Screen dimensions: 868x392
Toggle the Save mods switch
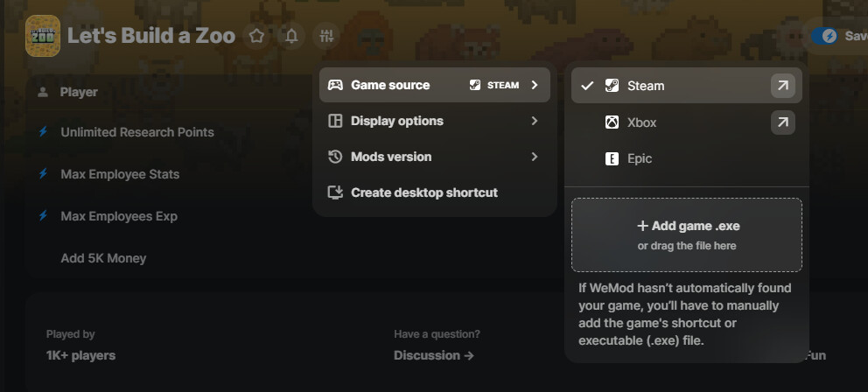coord(824,36)
